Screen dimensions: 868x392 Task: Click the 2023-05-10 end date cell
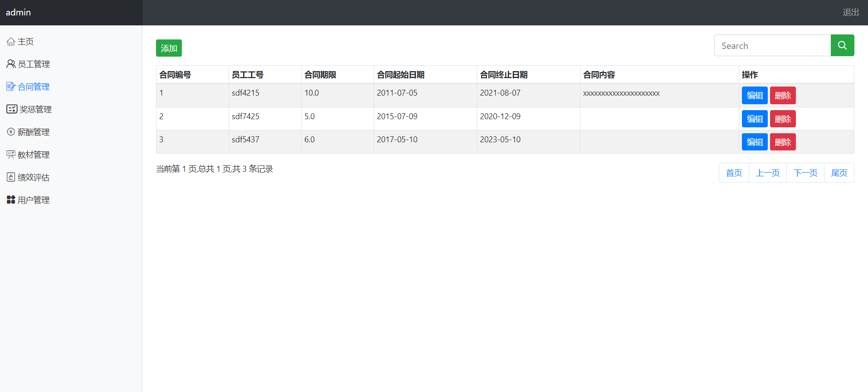(x=528, y=142)
